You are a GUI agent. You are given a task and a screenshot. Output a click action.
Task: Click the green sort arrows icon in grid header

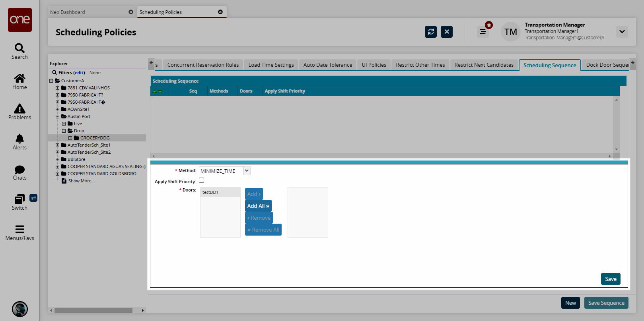[158, 91]
